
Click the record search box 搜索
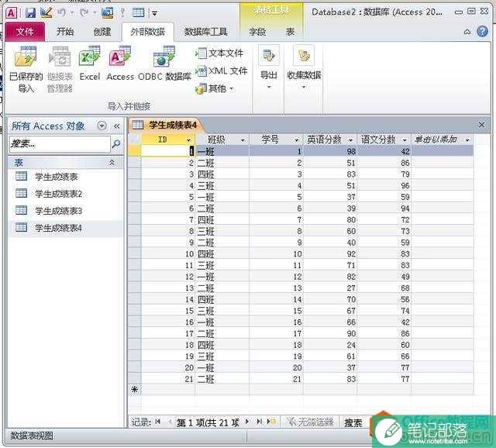pos(353,422)
